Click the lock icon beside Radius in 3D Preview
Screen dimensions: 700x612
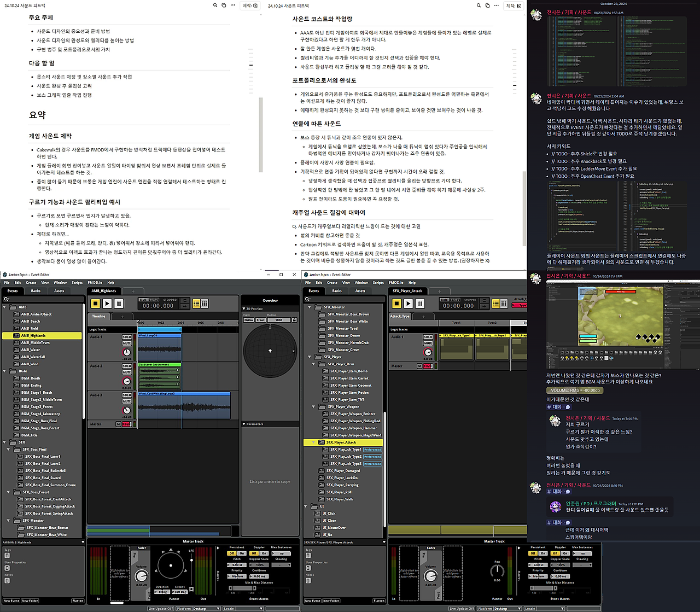pos(294,320)
